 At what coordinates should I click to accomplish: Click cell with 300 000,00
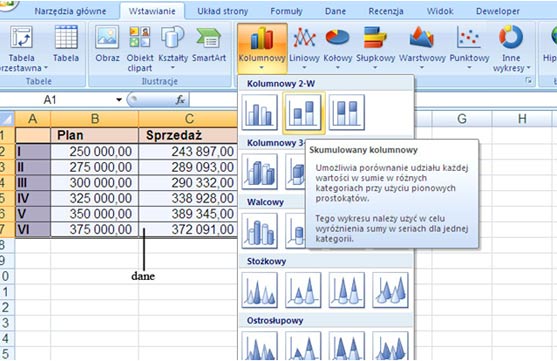[x=94, y=183]
